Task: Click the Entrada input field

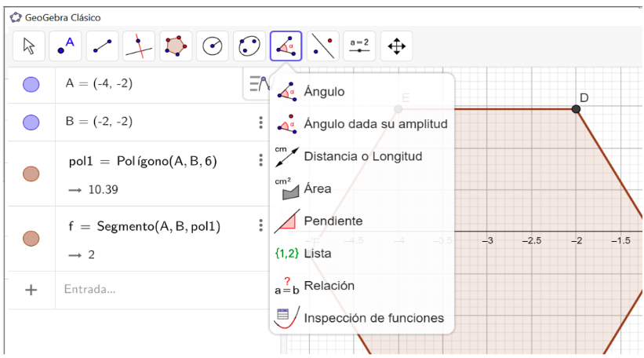Action: 162,290
